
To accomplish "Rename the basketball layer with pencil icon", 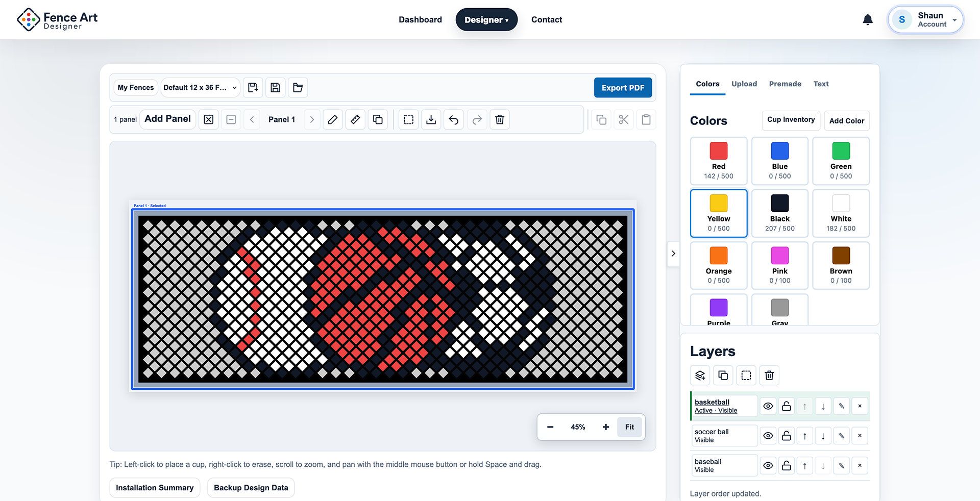I will point(842,406).
